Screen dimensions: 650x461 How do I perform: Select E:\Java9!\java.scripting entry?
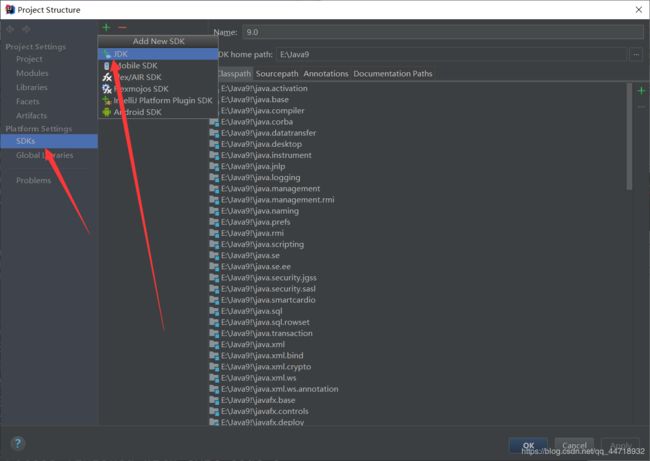262,245
